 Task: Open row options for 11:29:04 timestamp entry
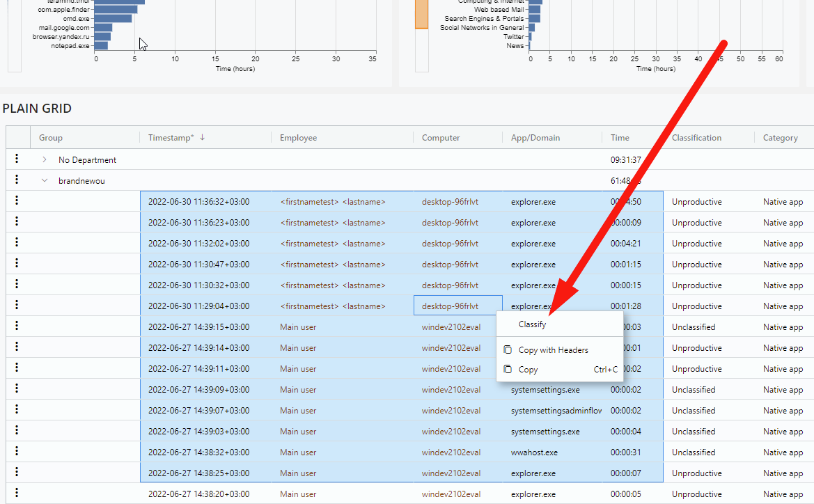(17, 306)
